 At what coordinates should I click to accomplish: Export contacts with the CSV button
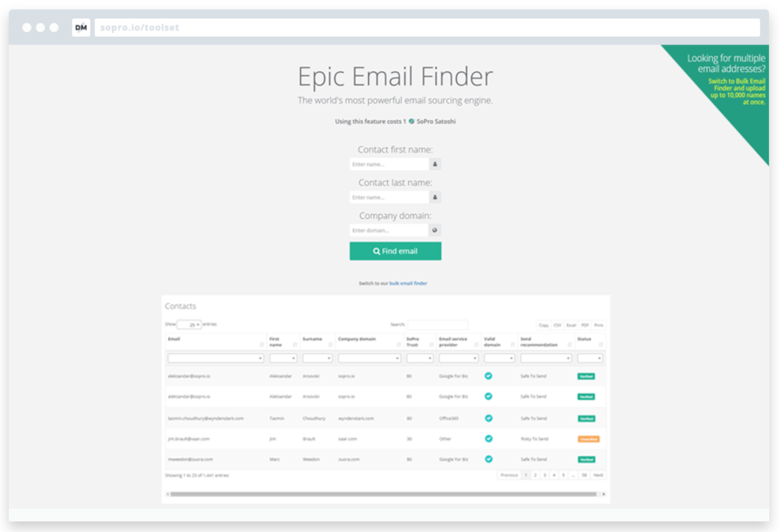(x=558, y=325)
